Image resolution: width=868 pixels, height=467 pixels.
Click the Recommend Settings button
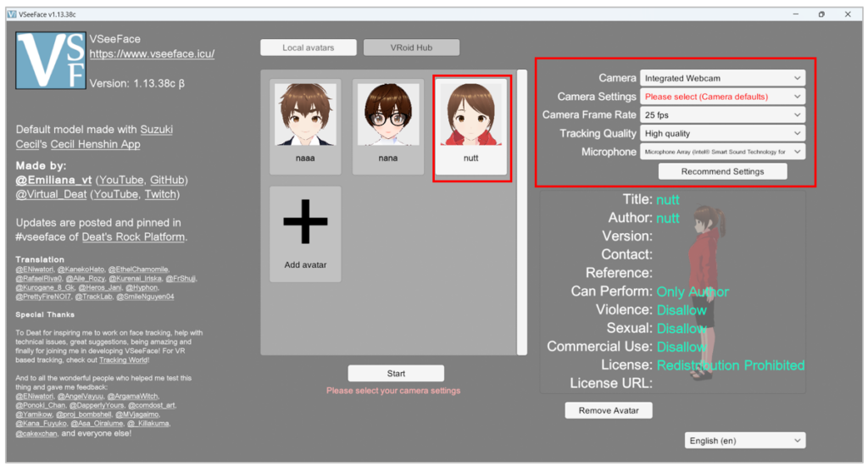pyautogui.click(x=722, y=172)
